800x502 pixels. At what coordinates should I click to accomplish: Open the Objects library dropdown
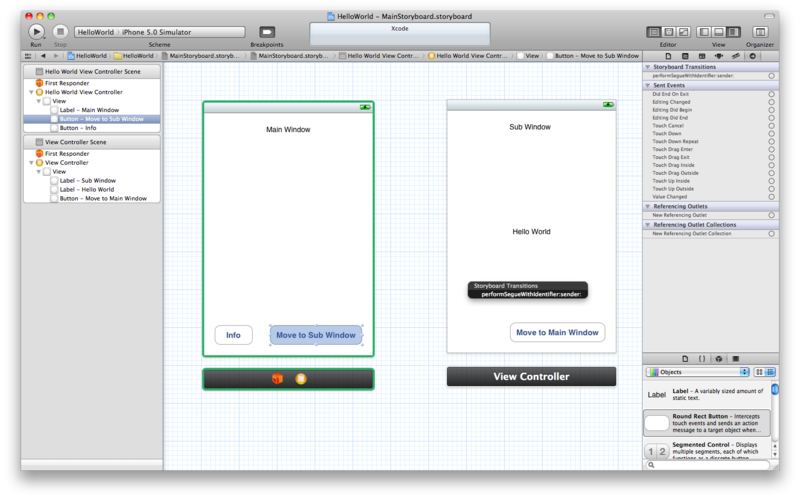(x=697, y=372)
